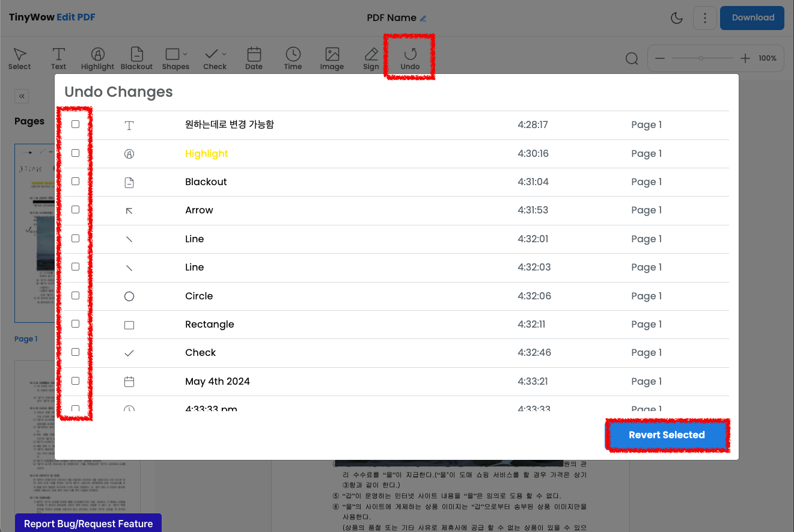Activate the Highlight tool
The height and width of the screenshot is (532, 794).
tap(97, 58)
